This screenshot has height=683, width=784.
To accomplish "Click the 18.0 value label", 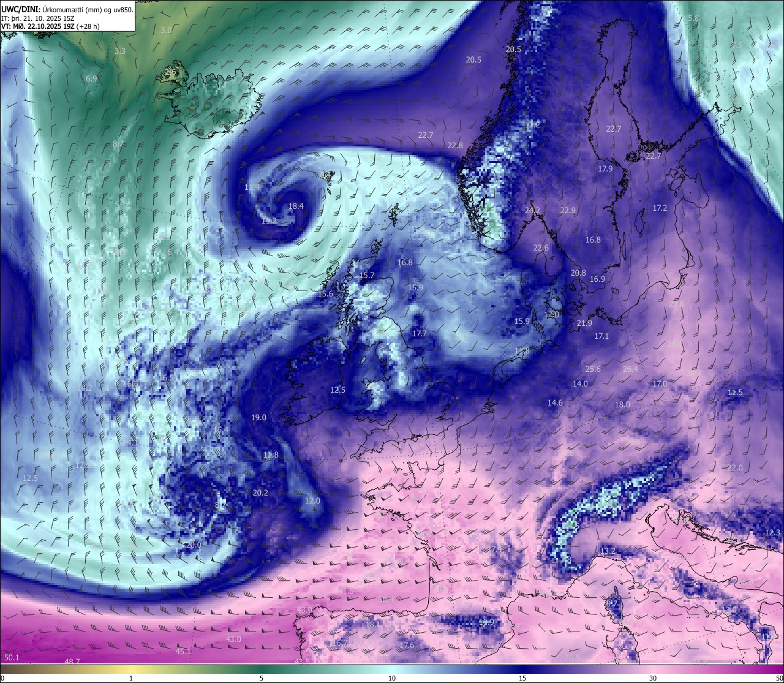I will coord(622,405).
